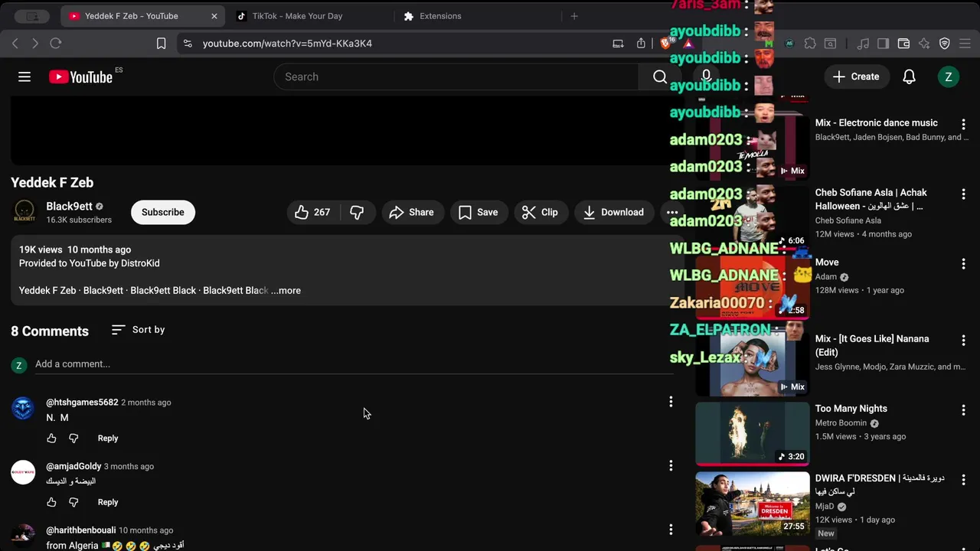980x551 pixels.
Task: Open browser main menu
Action: click(x=965, y=44)
